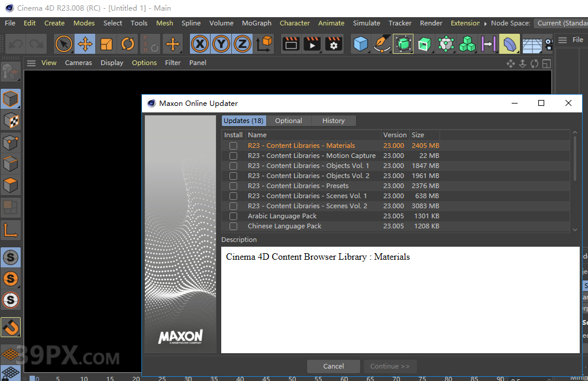Tick the Chinese Language Pack install checkbox
The height and width of the screenshot is (381, 588).
tap(234, 226)
